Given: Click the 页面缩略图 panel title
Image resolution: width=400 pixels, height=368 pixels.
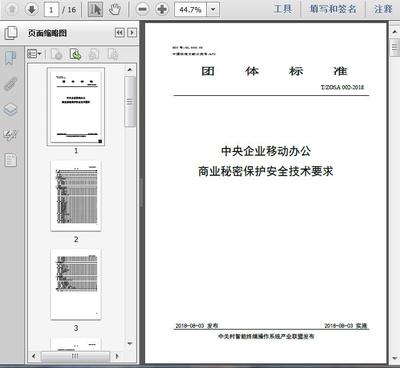Looking at the screenshot, I should tap(48, 33).
